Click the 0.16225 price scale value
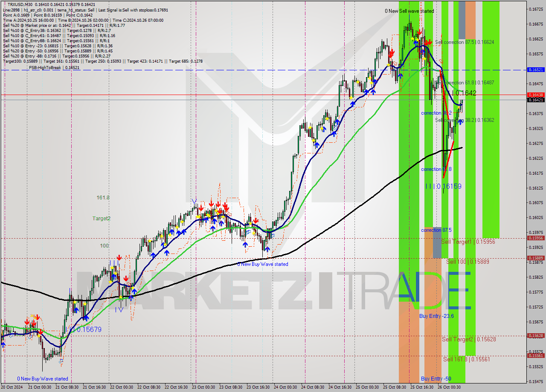Viewport: 546px width, 392px height. pos(536,158)
